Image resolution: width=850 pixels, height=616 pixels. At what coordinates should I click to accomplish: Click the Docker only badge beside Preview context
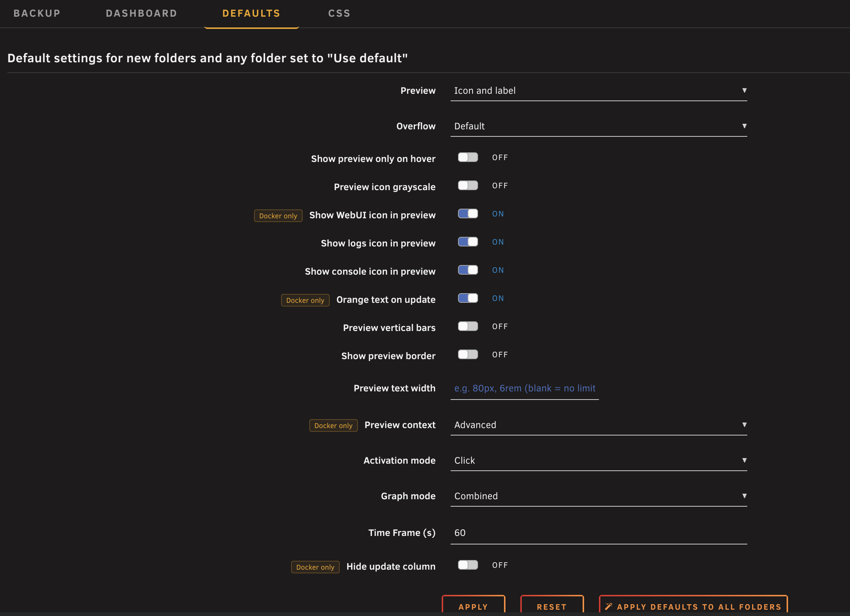click(x=333, y=425)
